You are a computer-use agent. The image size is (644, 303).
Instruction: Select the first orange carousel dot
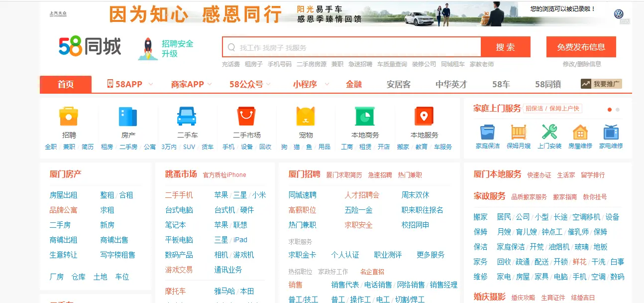610,110
